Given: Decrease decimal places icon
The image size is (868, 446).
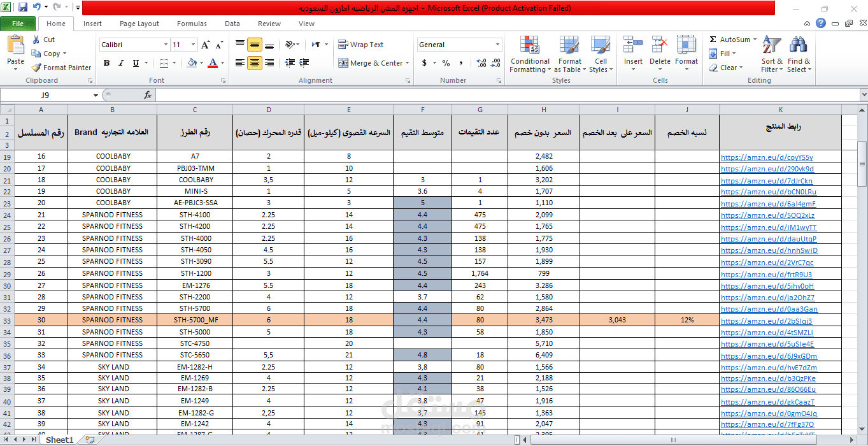Looking at the screenshot, I should point(495,63).
